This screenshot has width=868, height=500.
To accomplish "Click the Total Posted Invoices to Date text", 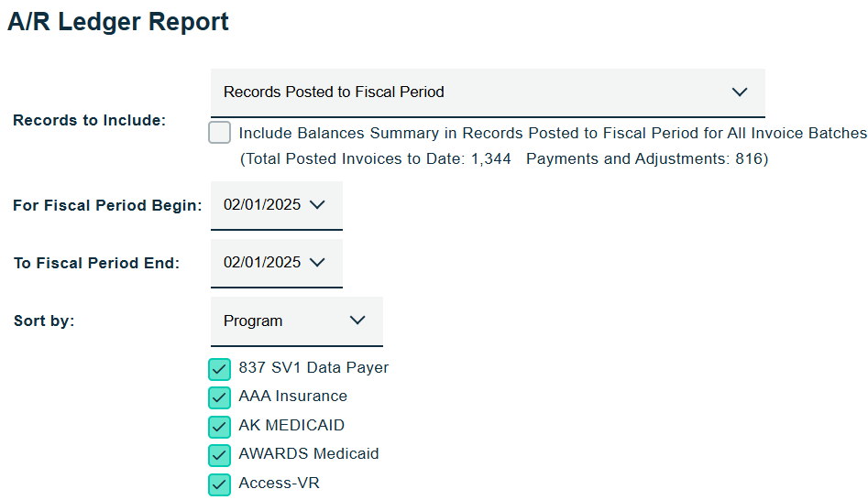I will tap(376, 159).
